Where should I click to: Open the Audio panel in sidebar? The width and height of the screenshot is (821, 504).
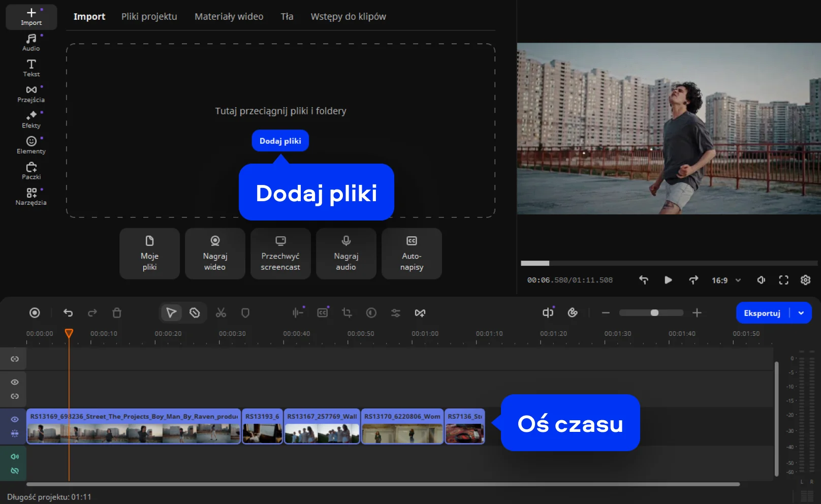(31, 42)
